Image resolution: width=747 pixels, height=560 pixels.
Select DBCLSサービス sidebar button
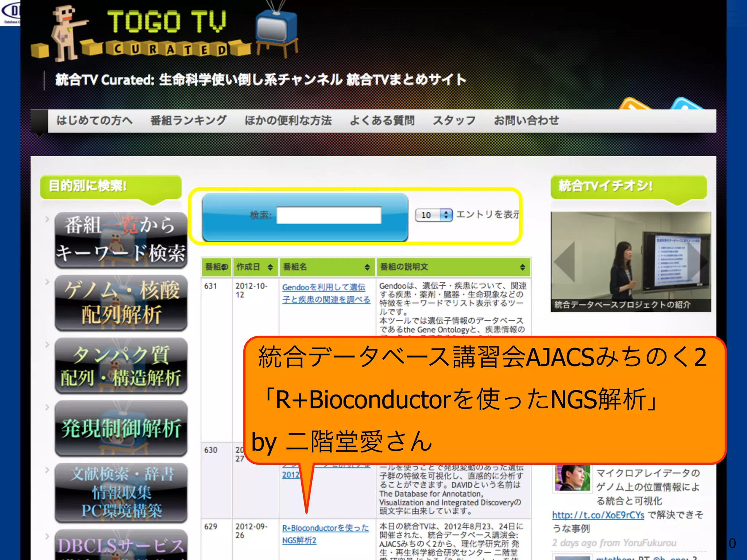coord(121,545)
